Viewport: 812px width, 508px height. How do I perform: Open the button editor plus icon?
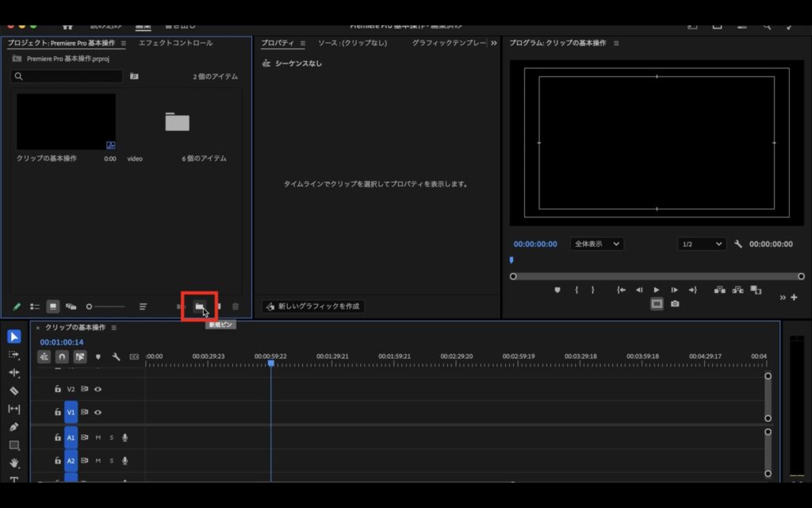[794, 297]
